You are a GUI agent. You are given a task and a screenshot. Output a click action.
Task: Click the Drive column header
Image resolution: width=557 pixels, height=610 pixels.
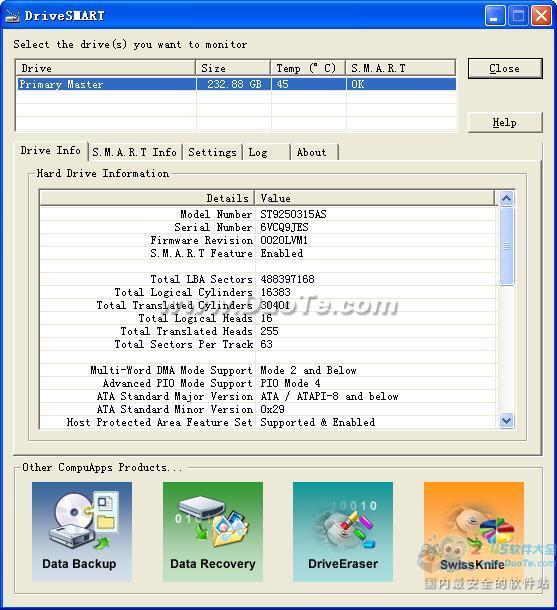pos(105,68)
